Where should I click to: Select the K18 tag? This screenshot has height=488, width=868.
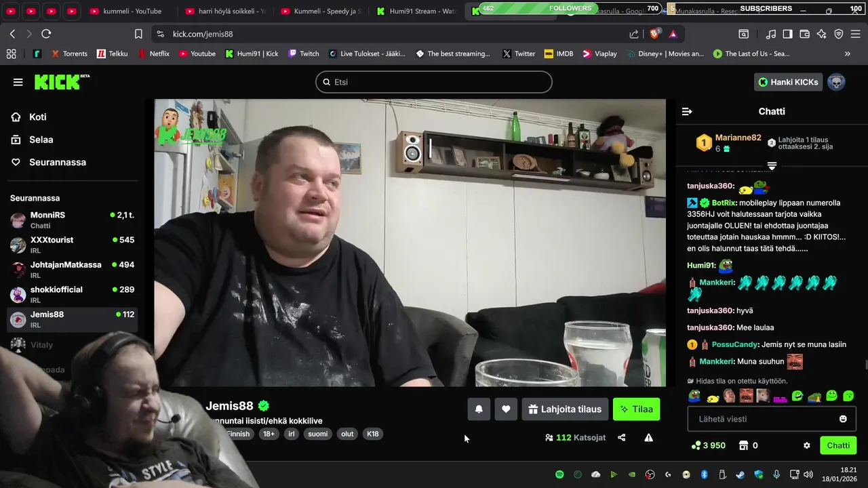(x=373, y=434)
